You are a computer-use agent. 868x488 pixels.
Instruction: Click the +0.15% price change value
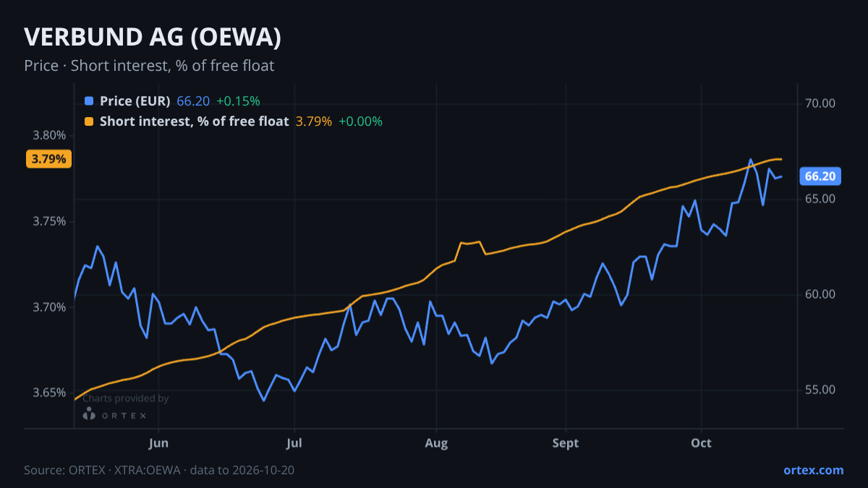[x=238, y=101]
